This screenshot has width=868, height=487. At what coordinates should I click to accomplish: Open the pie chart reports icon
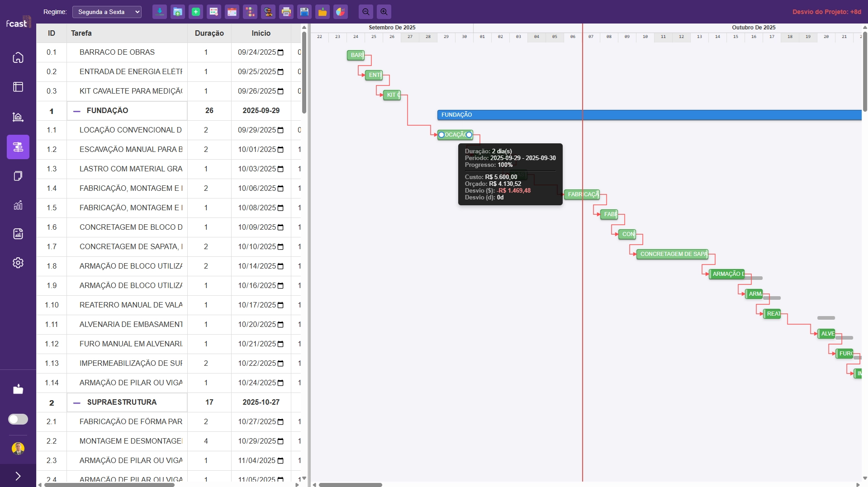click(x=340, y=12)
